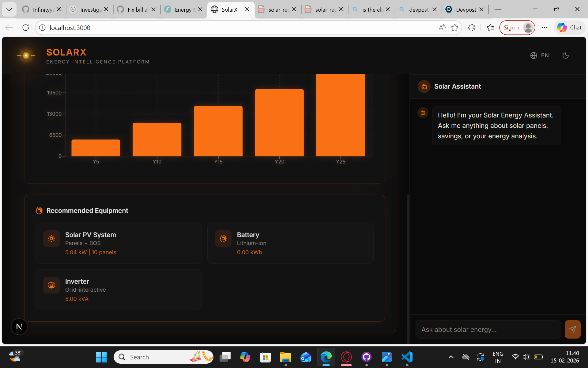Viewport: 588px width, 368px height.
Task: Click the Solar PV System chip icon
Action: 51,239
